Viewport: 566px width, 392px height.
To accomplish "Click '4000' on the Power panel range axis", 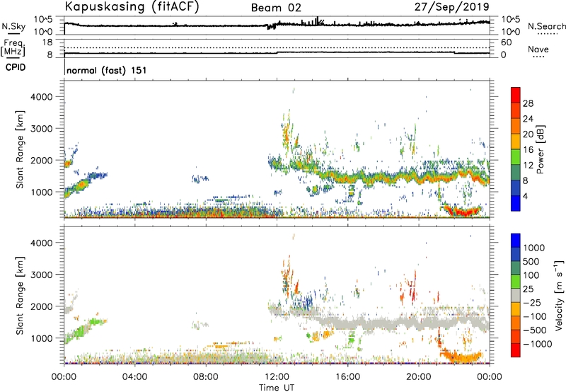I will click(x=41, y=97).
